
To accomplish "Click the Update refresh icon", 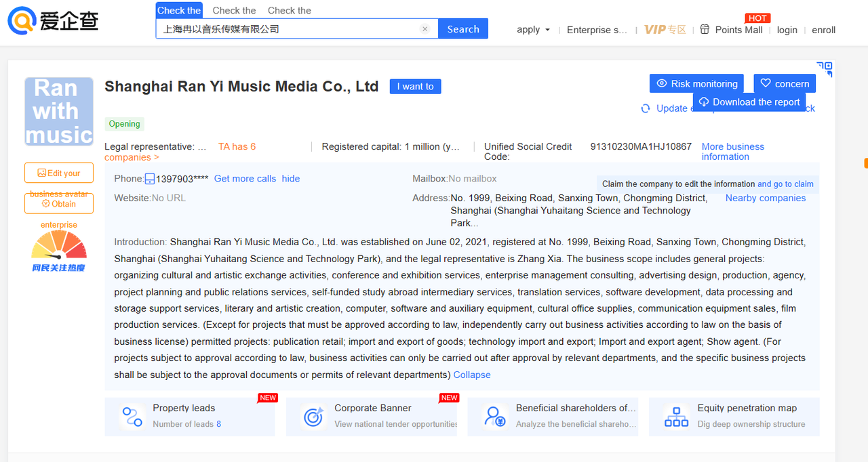I will pos(646,108).
